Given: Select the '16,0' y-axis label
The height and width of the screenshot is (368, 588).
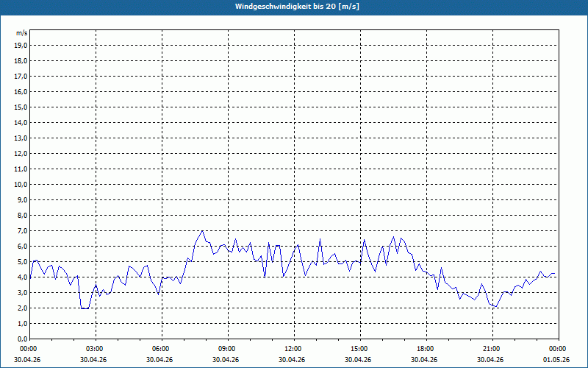Looking at the screenshot, I should (x=21, y=91).
